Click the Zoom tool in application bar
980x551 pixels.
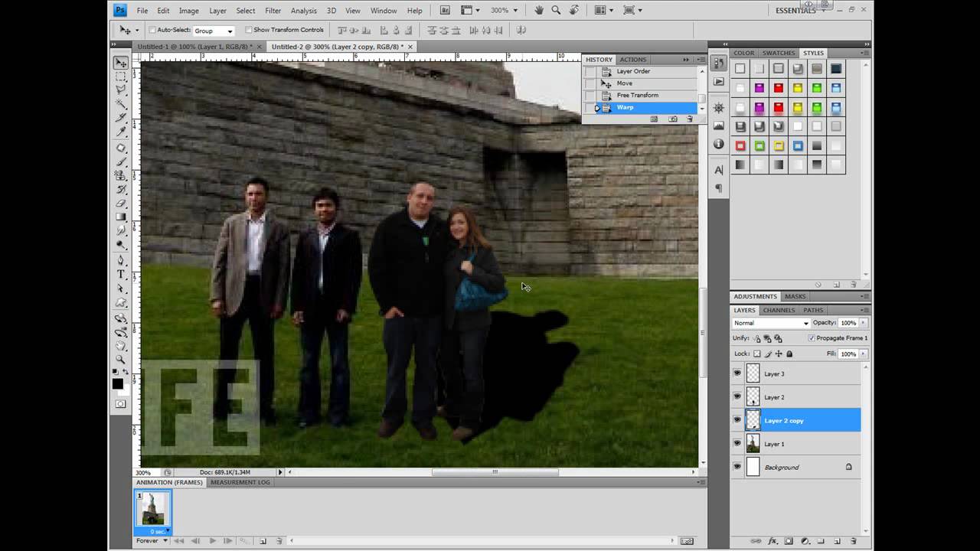556,10
